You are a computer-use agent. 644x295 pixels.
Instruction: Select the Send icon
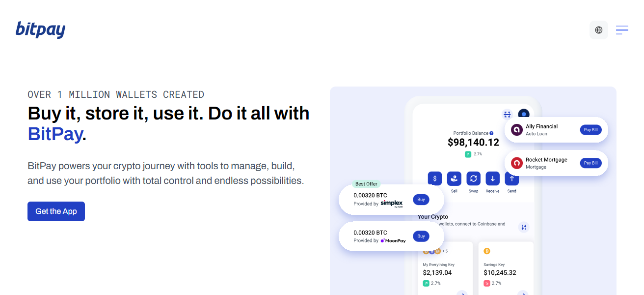[511, 178]
